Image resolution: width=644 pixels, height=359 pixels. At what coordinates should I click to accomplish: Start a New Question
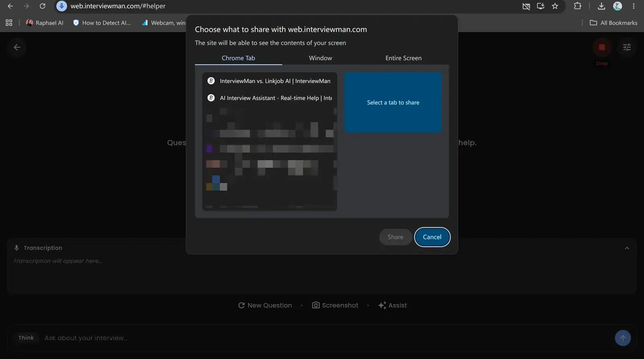coord(265,305)
